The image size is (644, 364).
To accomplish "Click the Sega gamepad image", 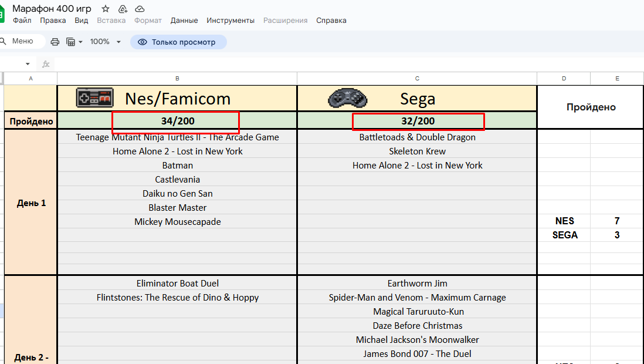I will click(347, 98).
